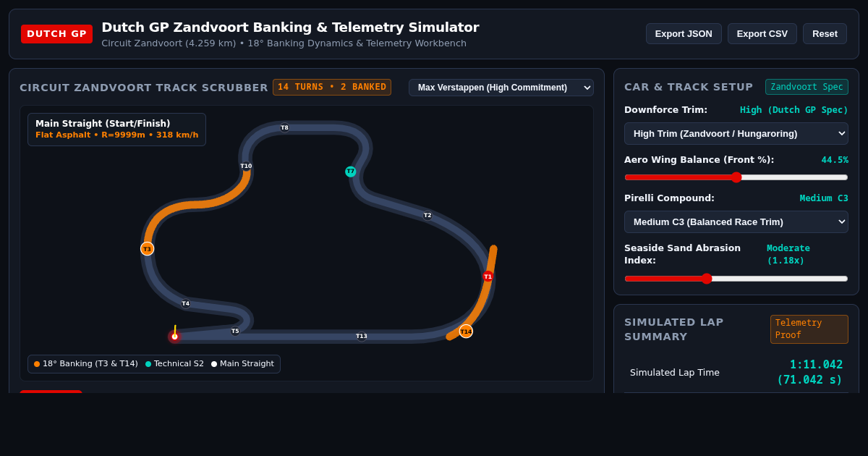Click the Simulated Lap Summary heading

[x=674, y=329]
